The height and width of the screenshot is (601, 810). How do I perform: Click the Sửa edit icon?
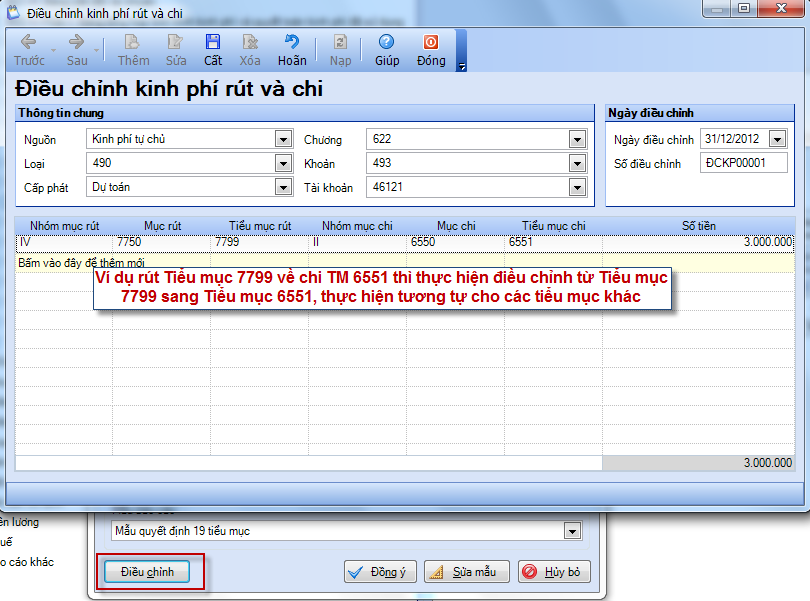pyautogui.click(x=176, y=42)
